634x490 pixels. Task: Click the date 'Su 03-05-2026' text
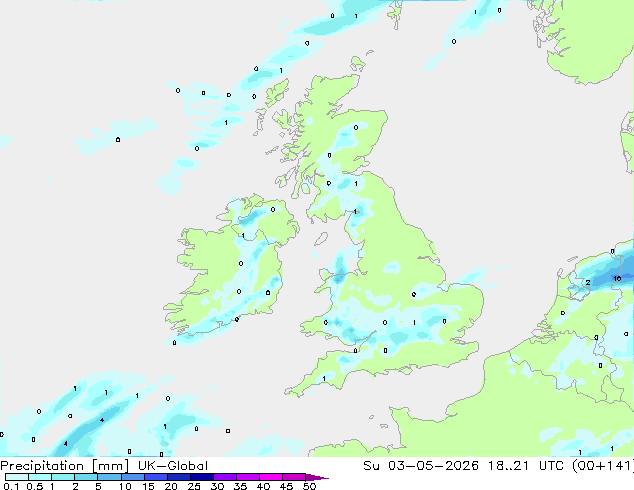[421, 466]
